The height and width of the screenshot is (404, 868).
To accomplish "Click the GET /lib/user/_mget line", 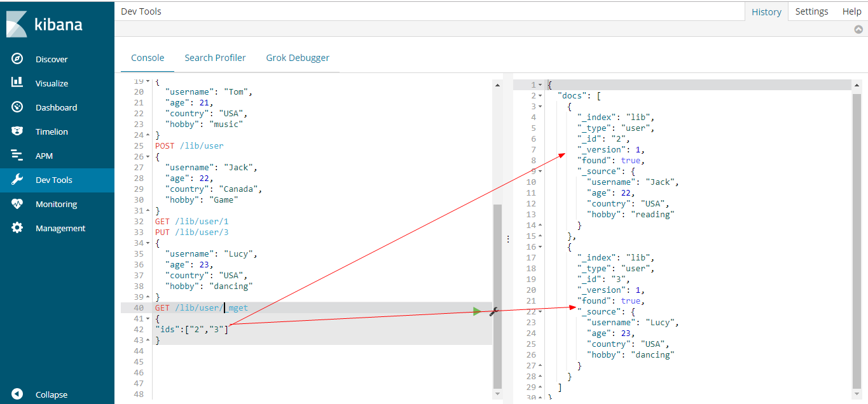I will click(202, 307).
